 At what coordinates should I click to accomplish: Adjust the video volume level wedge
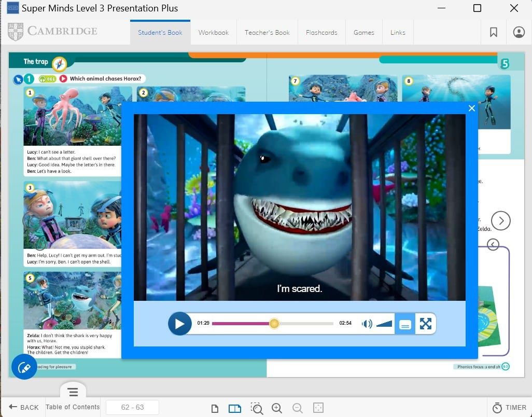click(384, 324)
